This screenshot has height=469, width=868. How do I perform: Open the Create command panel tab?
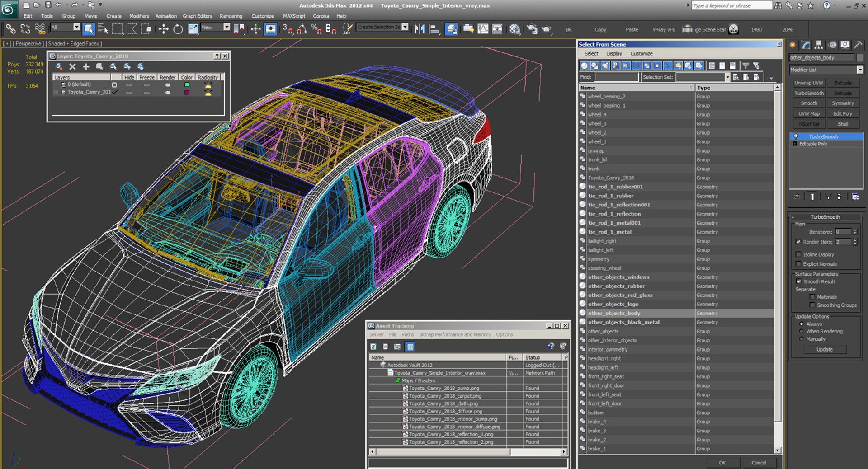coord(793,45)
